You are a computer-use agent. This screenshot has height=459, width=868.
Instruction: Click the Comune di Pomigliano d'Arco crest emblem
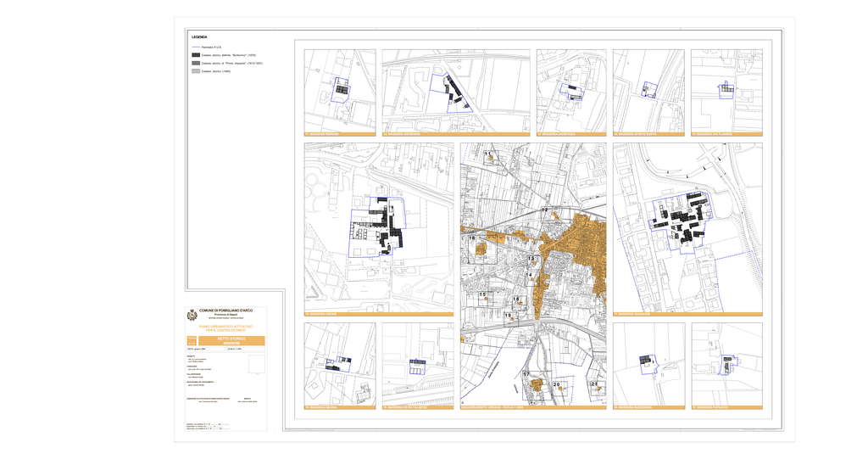(x=192, y=315)
